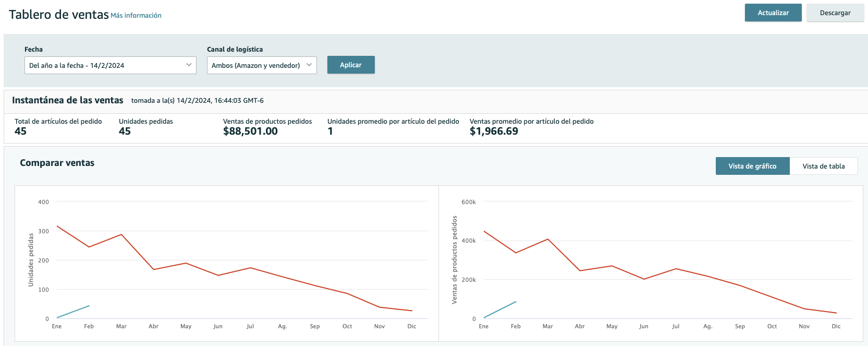Click blue line in units chart
This screenshot has height=346, width=868.
coord(73,312)
